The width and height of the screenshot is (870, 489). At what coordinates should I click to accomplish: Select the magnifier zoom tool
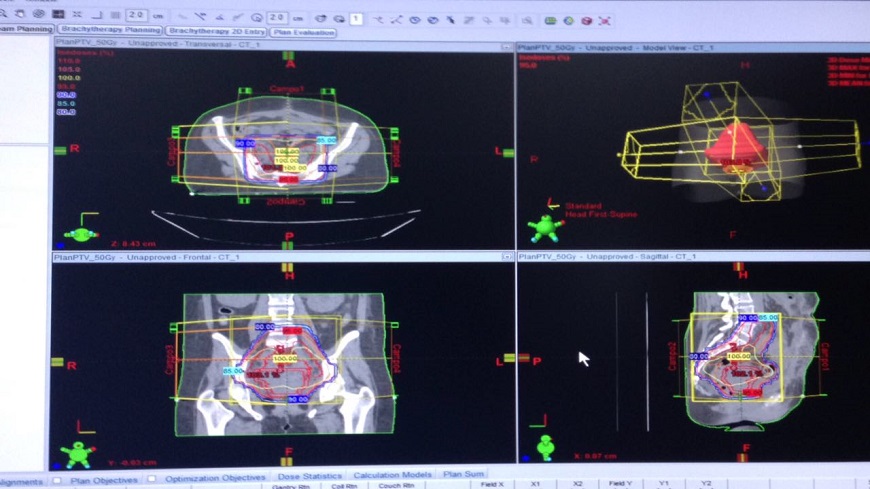tap(3, 14)
